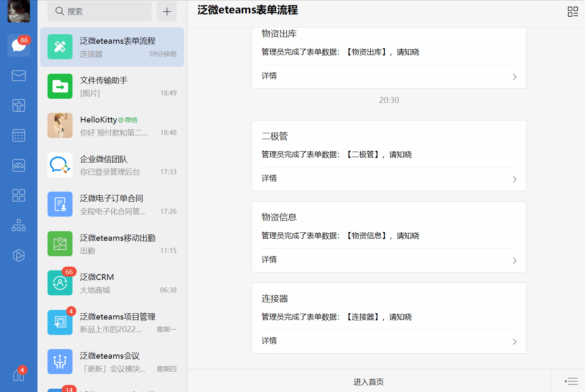Screen dimensions: 585x392
Task: Open the top-right grid menu icon
Action: [x=573, y=12]
